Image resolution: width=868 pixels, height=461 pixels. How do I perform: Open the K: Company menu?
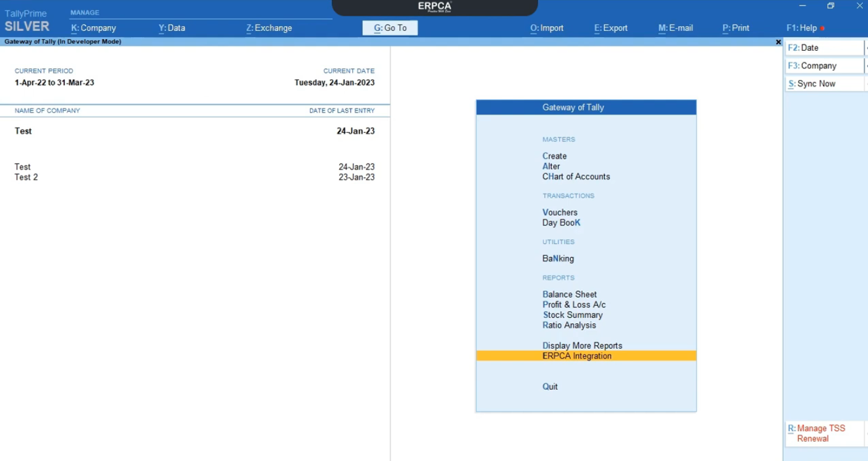(x=93, y=28)
